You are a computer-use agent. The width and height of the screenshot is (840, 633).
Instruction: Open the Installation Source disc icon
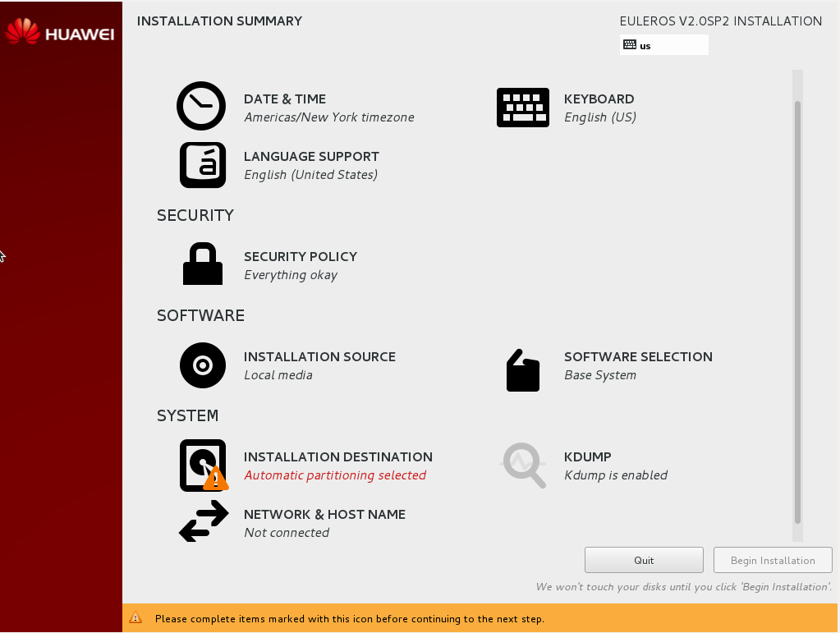click(x=202, y=365)
